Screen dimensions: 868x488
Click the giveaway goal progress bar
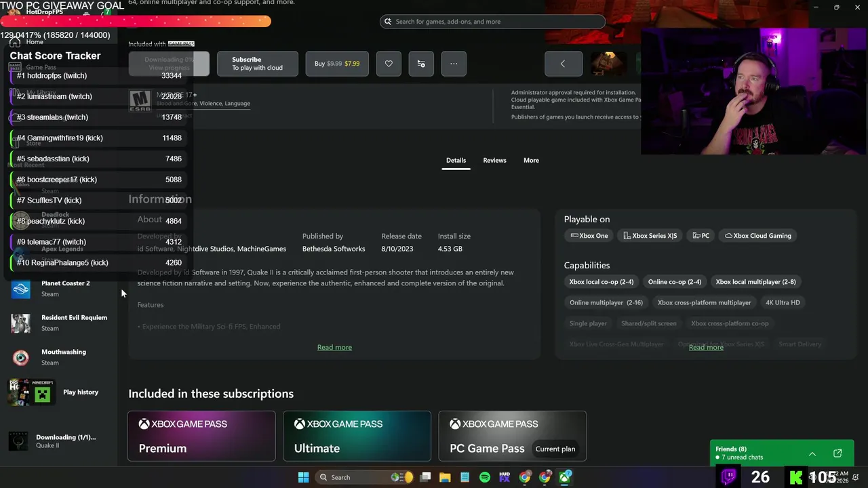click(136, 21)
